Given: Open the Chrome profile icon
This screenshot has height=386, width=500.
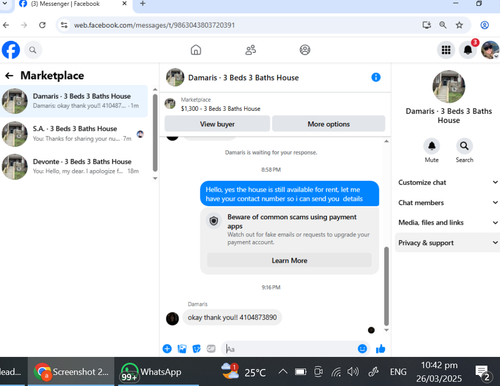Looking at the screenshot, I should [x=484, y=25].
